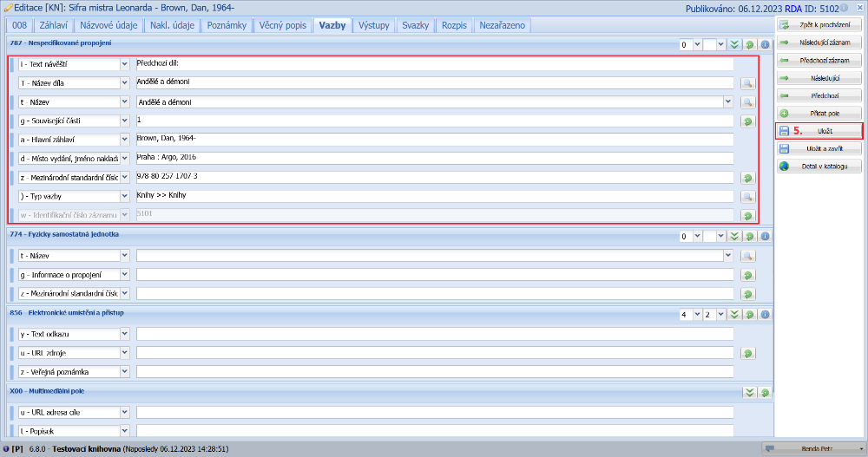Click the green double-chevron icon in the 774 header
Image resolution: width=868 pixels, height=457 pixels.
tap(734, 236)
